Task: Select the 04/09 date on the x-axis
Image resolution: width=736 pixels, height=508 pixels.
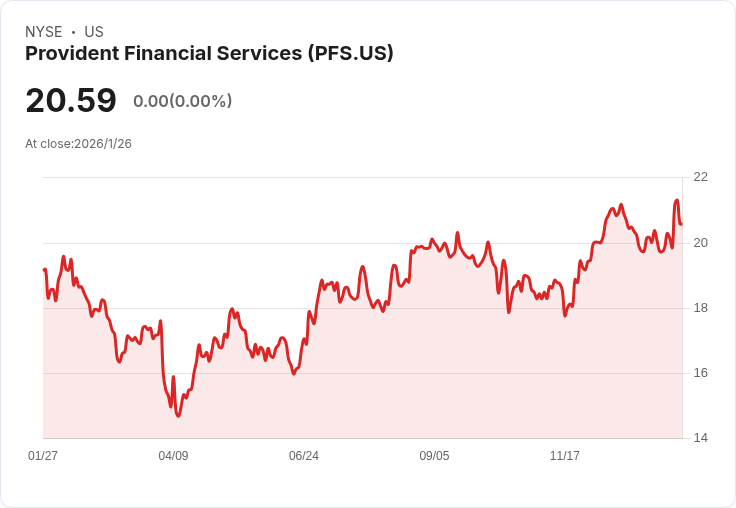Action: point(173,455)
